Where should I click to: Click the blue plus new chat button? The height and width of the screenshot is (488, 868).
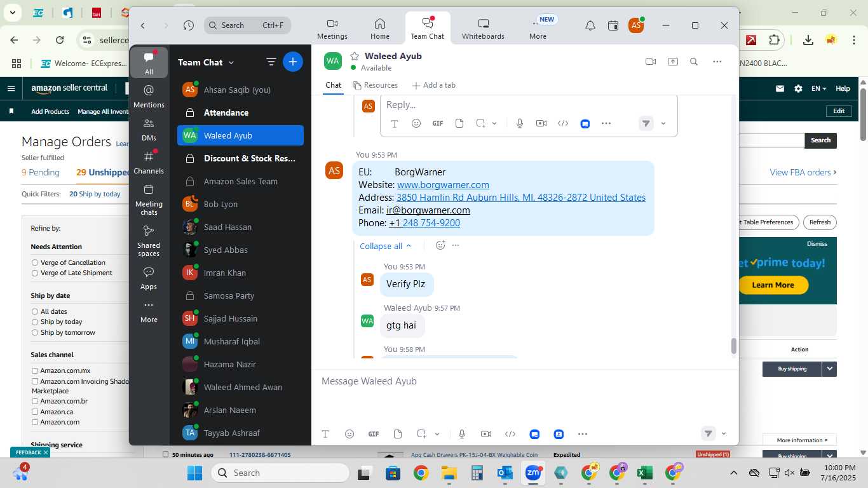tap(293, 62)
